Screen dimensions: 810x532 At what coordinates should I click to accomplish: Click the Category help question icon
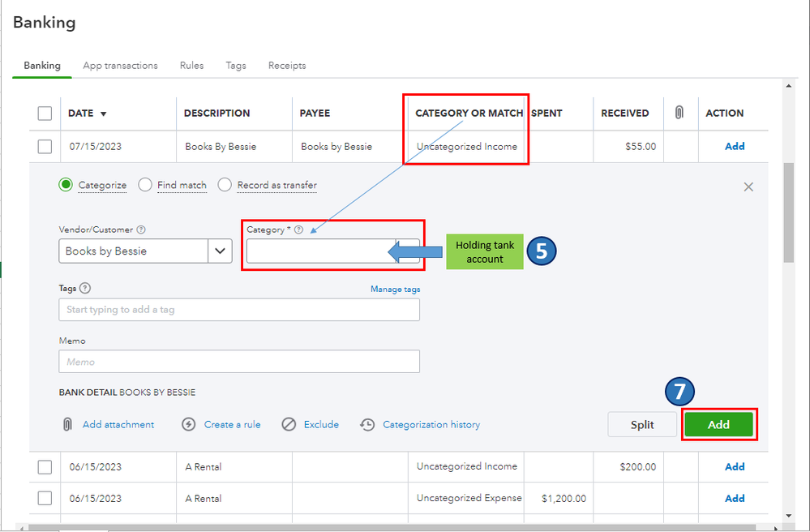pyautogui.click(x=298, y=230)
